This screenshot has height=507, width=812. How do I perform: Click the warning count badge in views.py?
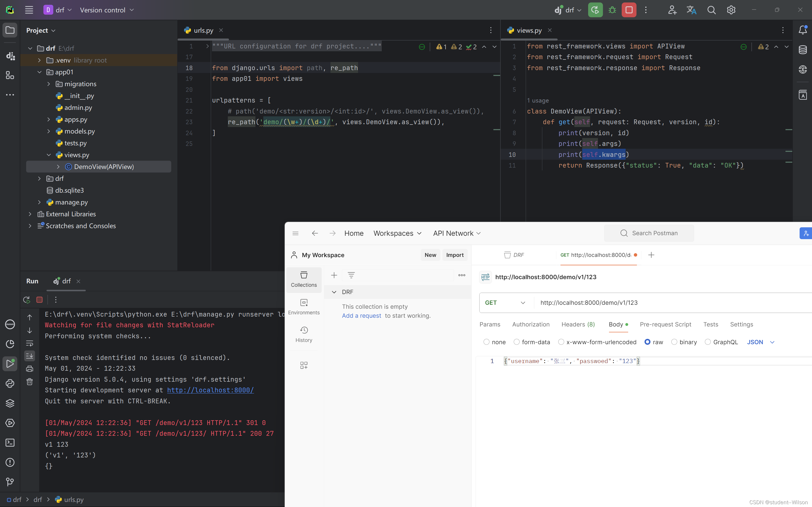[762, 46]
